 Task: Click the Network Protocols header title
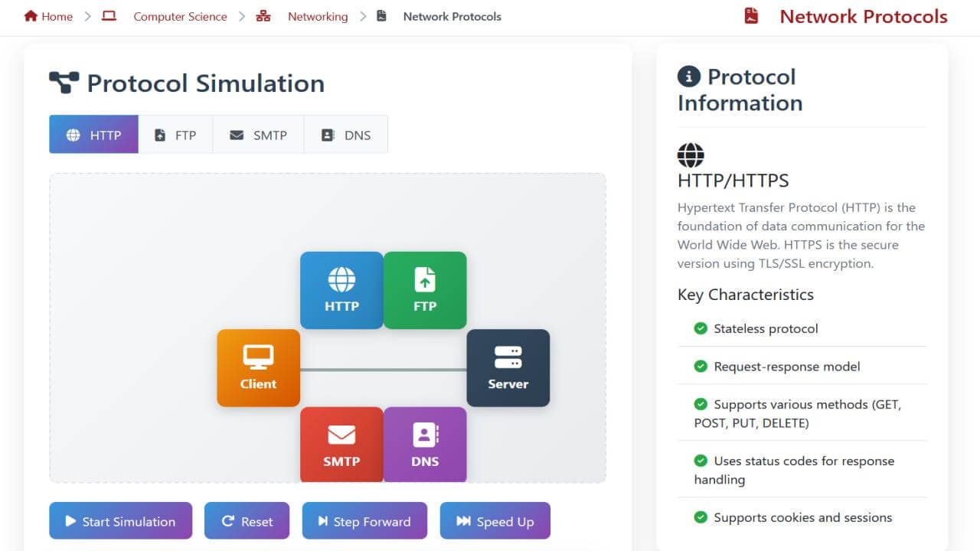coord(864,16)
